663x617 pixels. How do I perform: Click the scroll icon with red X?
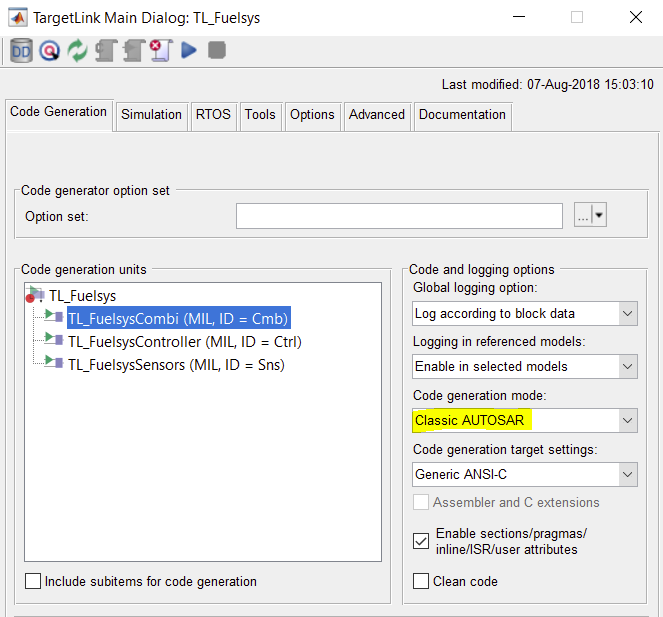[161, 51]
